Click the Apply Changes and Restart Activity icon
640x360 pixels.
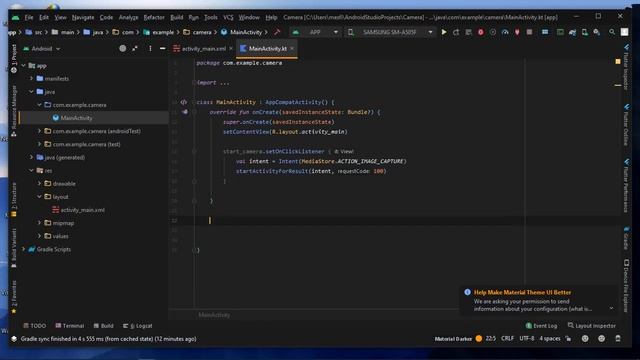tap(456, 32)
